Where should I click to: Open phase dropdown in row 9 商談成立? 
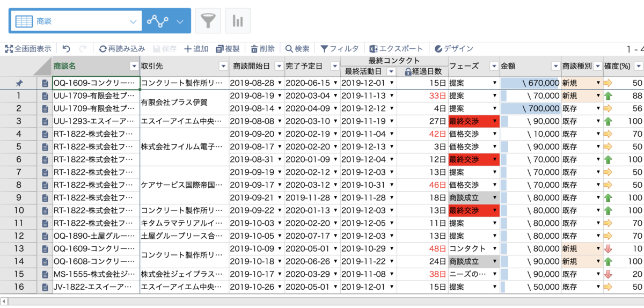tap(494, 197)
